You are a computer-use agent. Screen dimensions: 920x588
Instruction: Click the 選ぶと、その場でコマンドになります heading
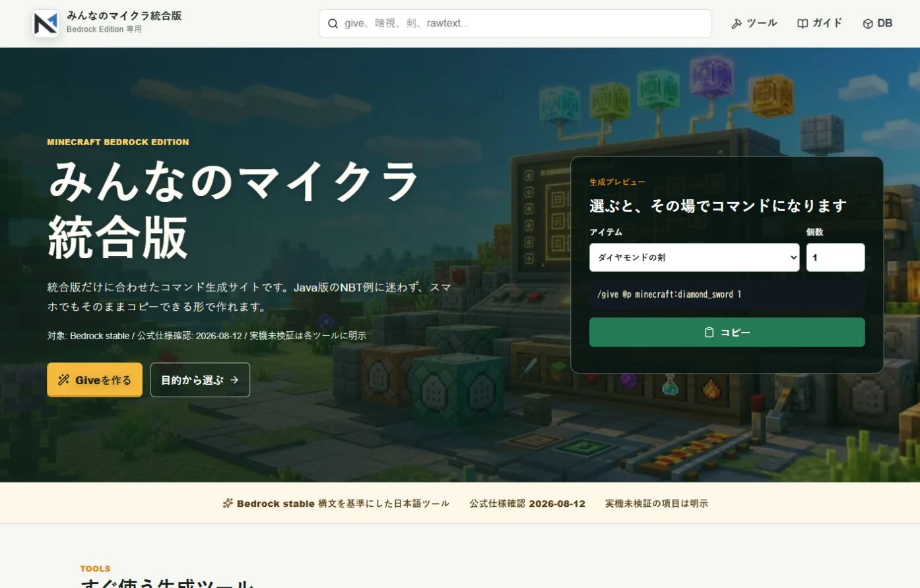[x=718, y=206]
